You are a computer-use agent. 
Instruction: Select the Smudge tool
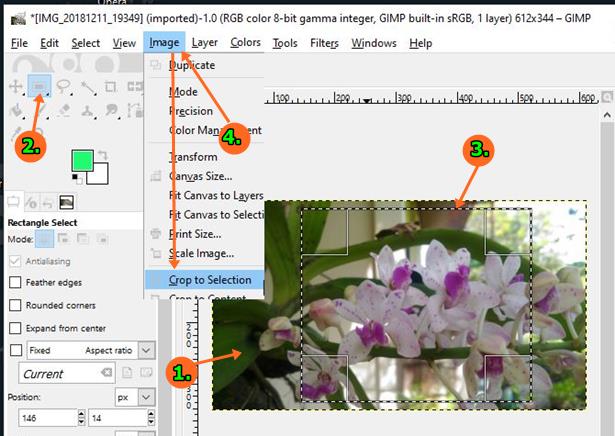112,110
